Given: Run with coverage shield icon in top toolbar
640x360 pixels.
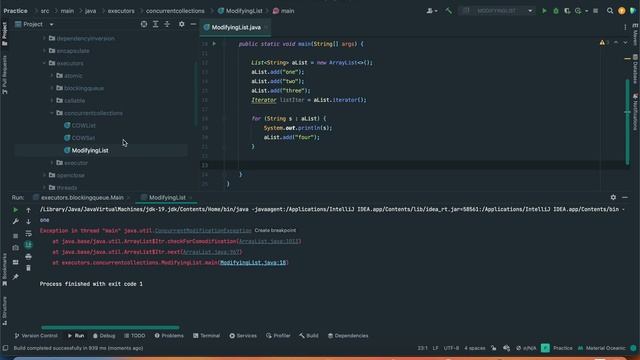Looking at the screenshot, I should [567, 11].
